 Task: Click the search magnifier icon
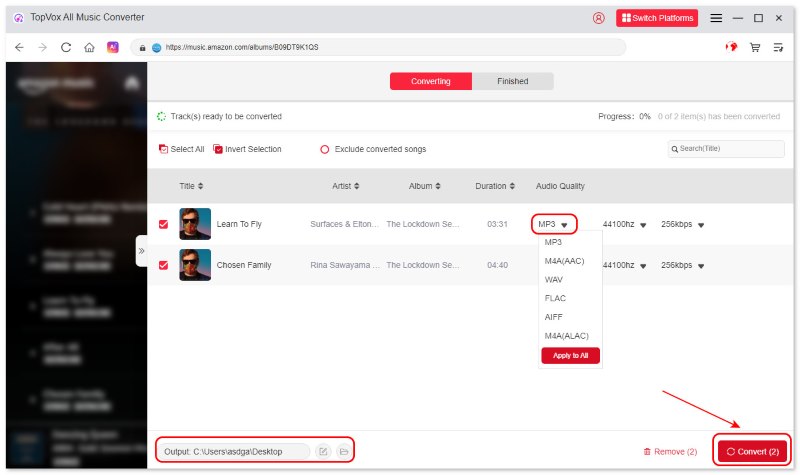pyautogui.click(x=674, y=149)
